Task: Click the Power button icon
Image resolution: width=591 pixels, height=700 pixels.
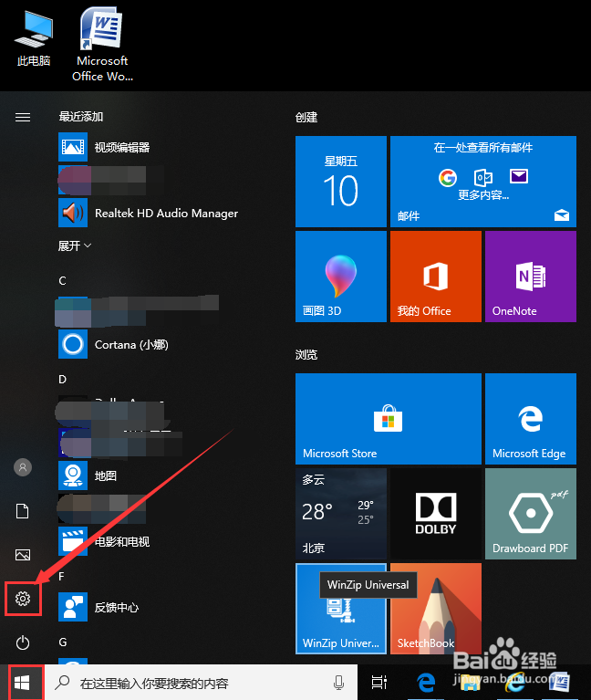Action: tap(23, 643)
